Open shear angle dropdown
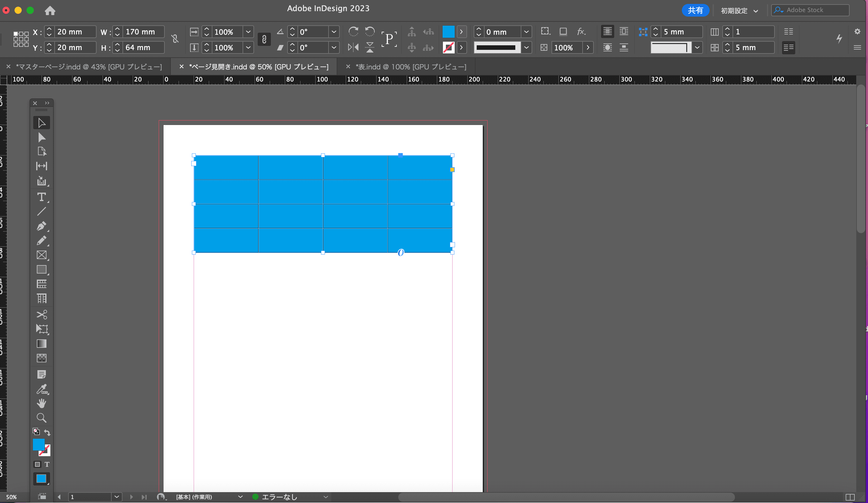 tap(334, 48)
